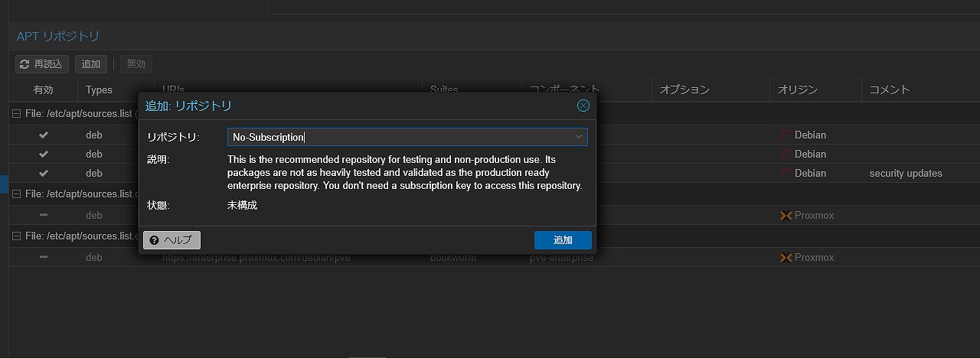Viewport: 980px width, 358px height.
Task: Click the Debian origin icon in first row
Action: click(786, 135)
